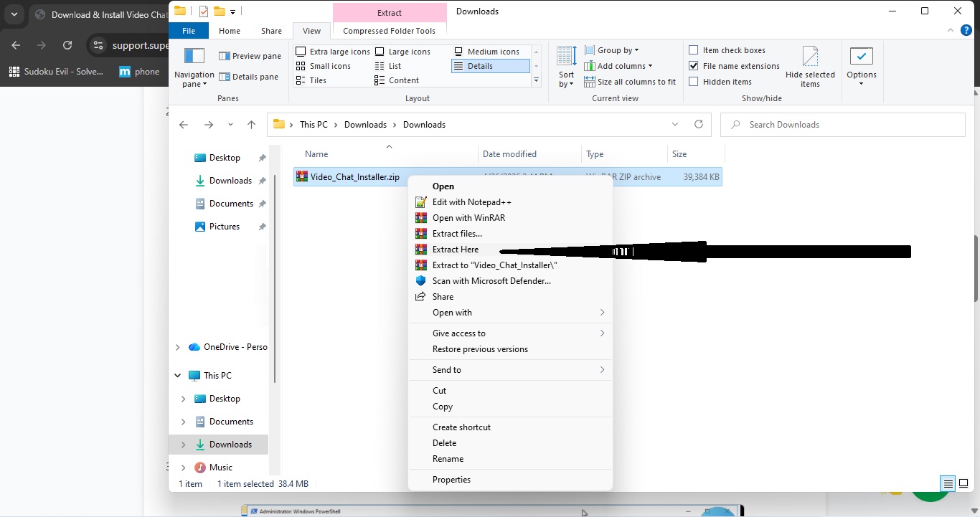The width and height of the screenshot is (980, 517).
Task: Select Restore previous versions
Action: point(479,349)
